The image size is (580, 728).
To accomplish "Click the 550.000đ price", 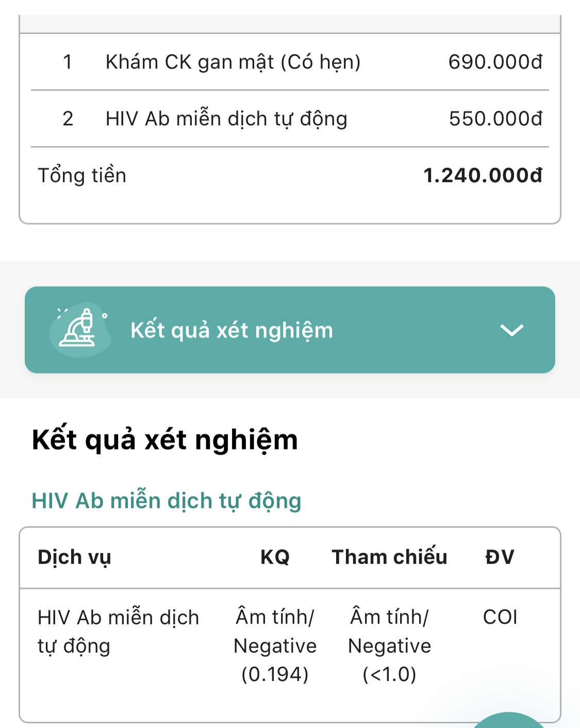I will pos(495,119).
